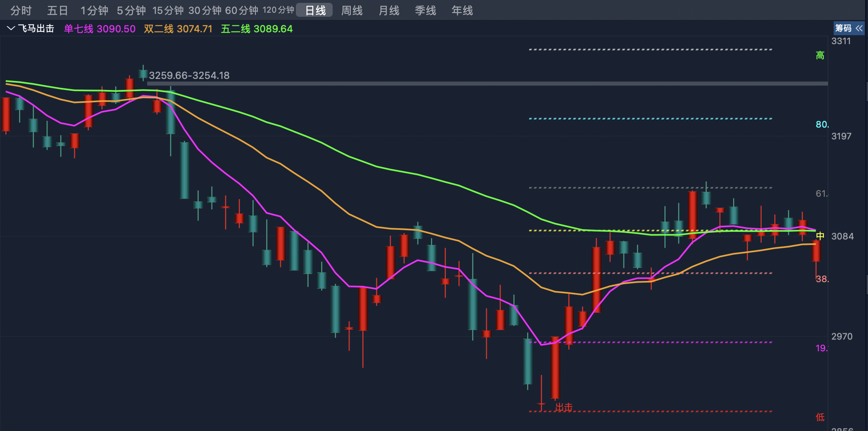
Task: Collapse the 筹码 panel with the << chevron
Action: pyautogui.click(x=859, y=28)
